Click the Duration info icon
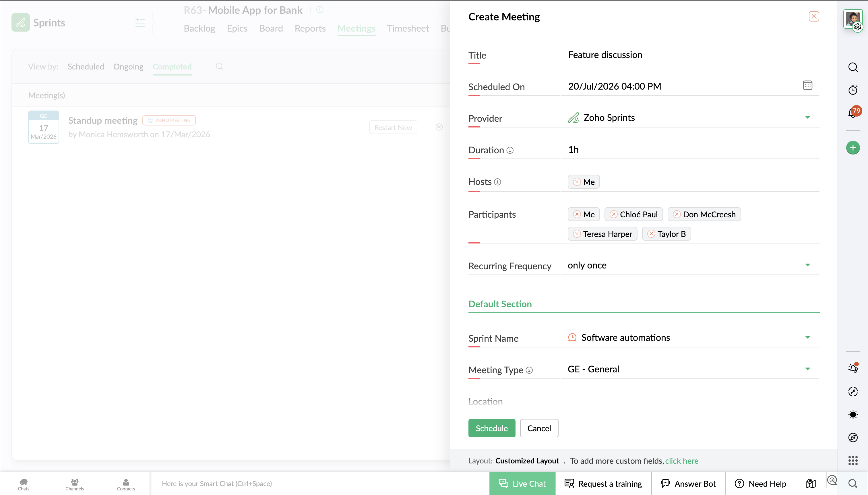868x495 pixels. point(510,150)
